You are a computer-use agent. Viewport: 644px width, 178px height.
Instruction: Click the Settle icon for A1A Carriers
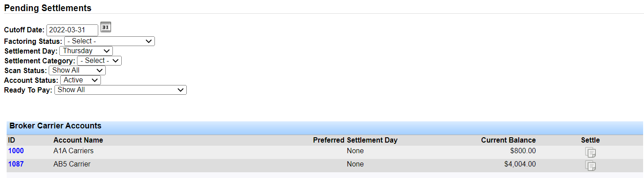click(590, 152)
